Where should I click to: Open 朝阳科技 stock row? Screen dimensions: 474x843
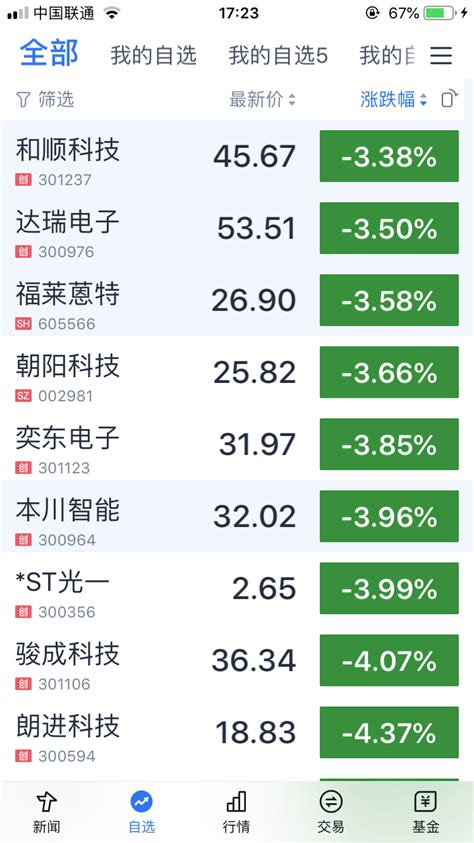pyautogui.click(x=237, y=373)
